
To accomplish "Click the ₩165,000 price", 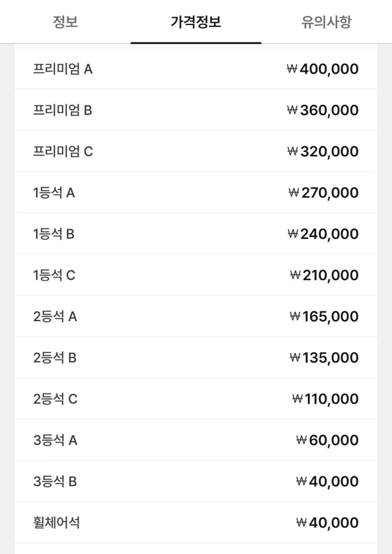I will 324,317.
